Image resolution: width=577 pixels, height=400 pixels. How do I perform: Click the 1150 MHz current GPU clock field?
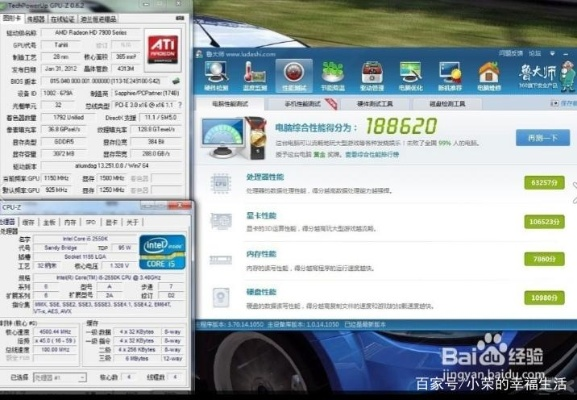[x=56, y=178]
